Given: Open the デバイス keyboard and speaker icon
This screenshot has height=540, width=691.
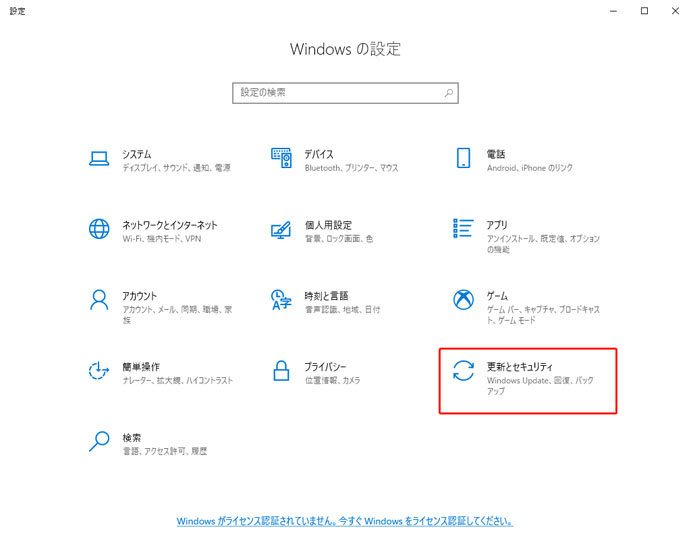Looking at the screenshot, I should coord(281,158).
